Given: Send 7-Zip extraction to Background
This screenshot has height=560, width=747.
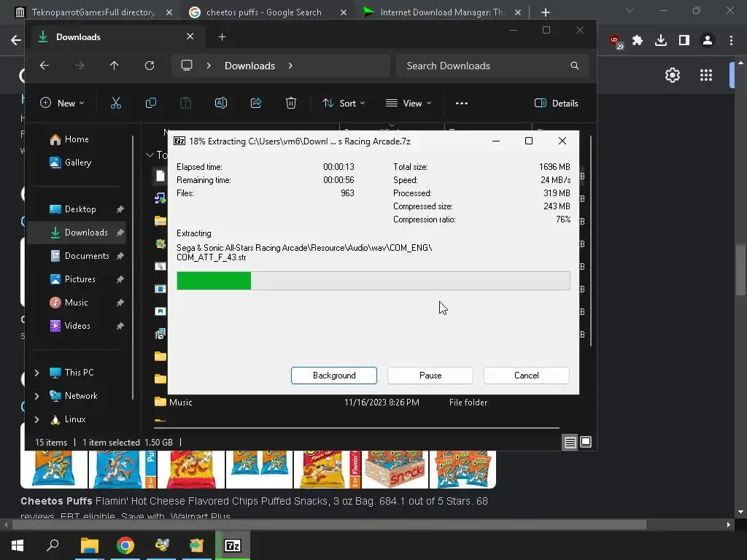Looking at the screenshot, I should coord(334,376).
